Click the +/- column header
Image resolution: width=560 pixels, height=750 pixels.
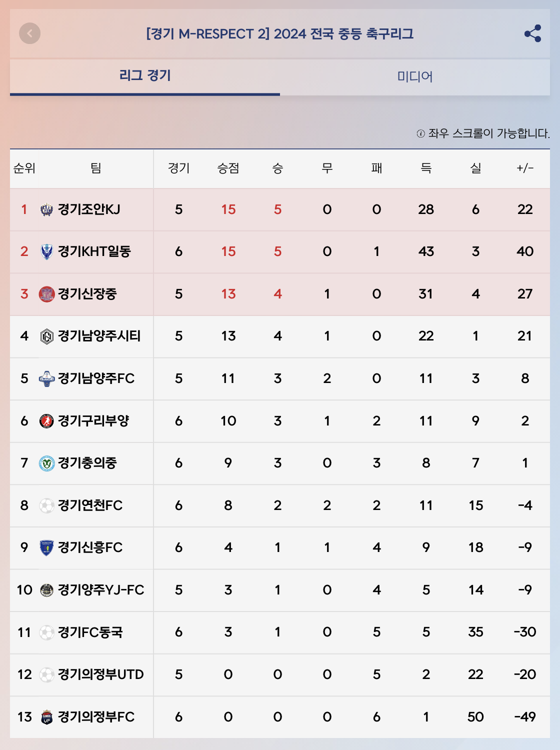click(x=525, y=168)
